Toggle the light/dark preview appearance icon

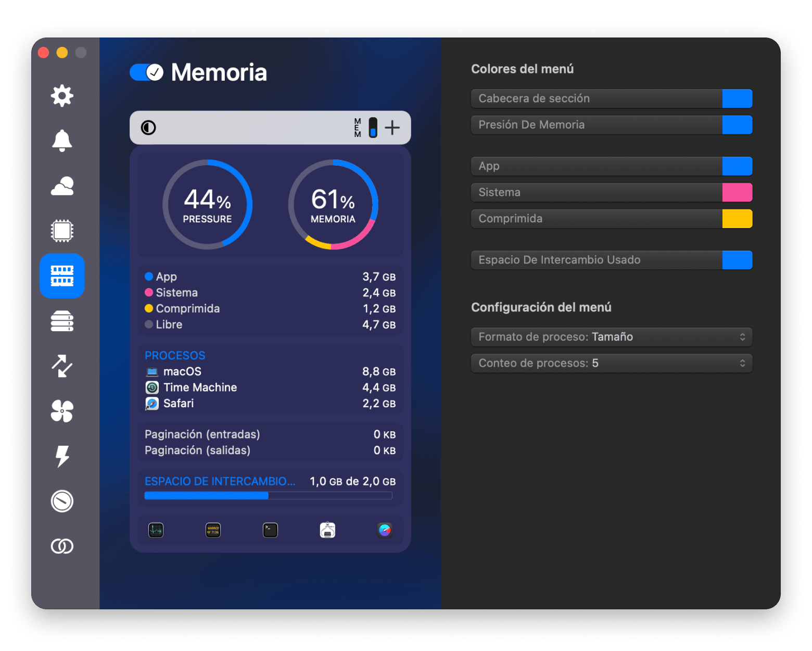[148, 128]
